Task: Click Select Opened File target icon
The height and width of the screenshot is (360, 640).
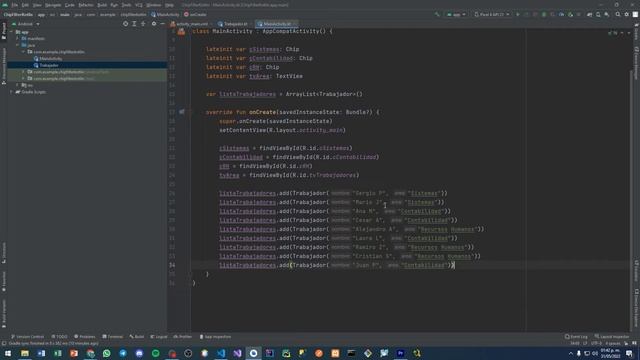Action: (x=125, y=24)
